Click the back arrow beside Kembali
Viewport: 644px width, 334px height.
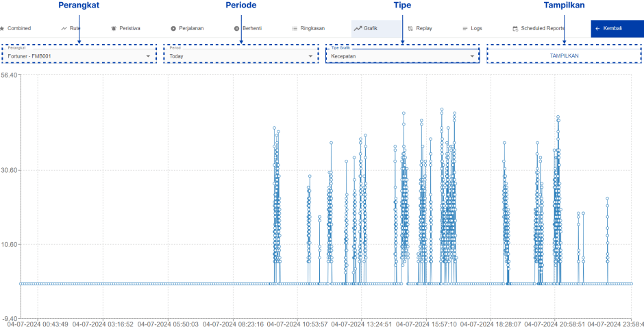click(x=597, y=29)
